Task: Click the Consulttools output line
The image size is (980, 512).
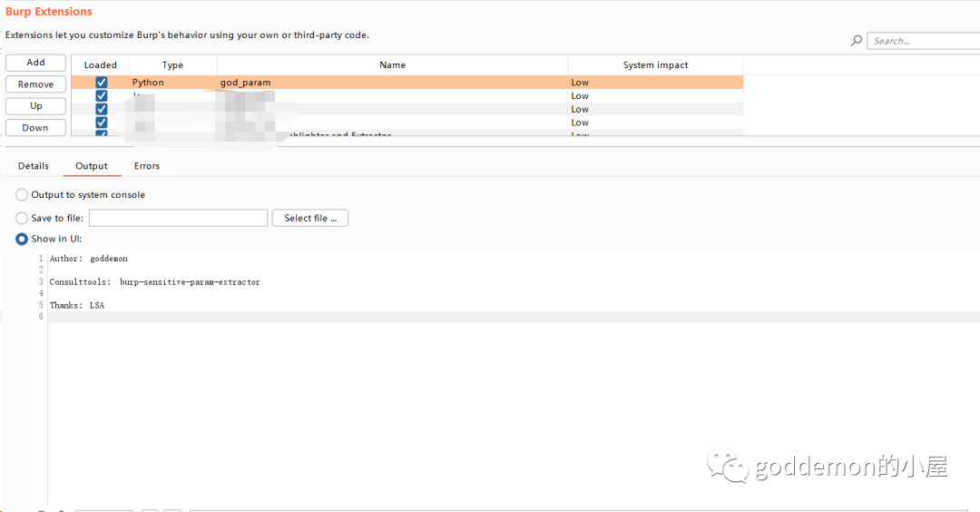Action: [155, 282]
